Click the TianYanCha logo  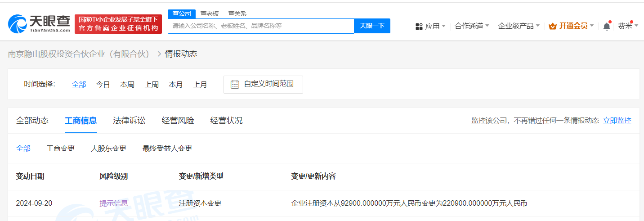tap(39, 23)
